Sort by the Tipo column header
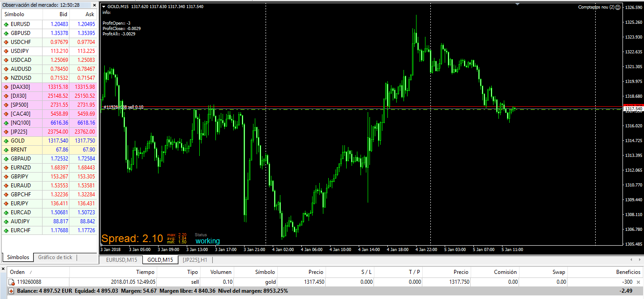Screen dimensions: 644x299 [x=193, y=272]
